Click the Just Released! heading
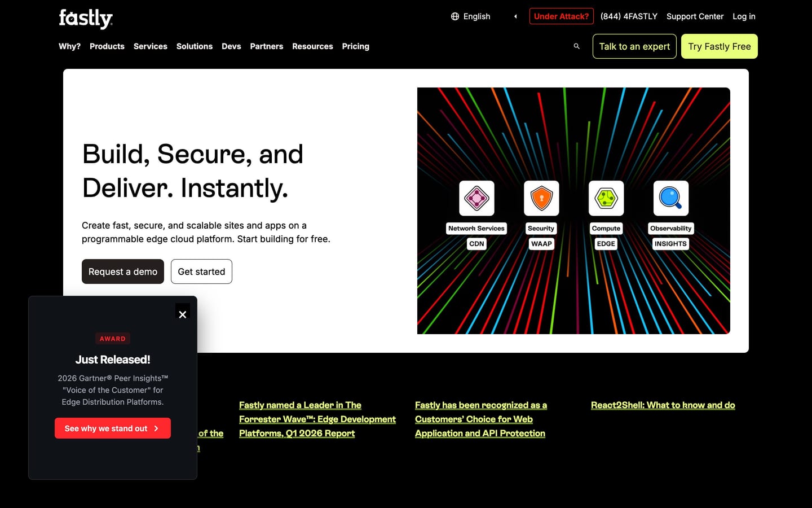This screenshot has height=508, width=812. coord(113,360)
